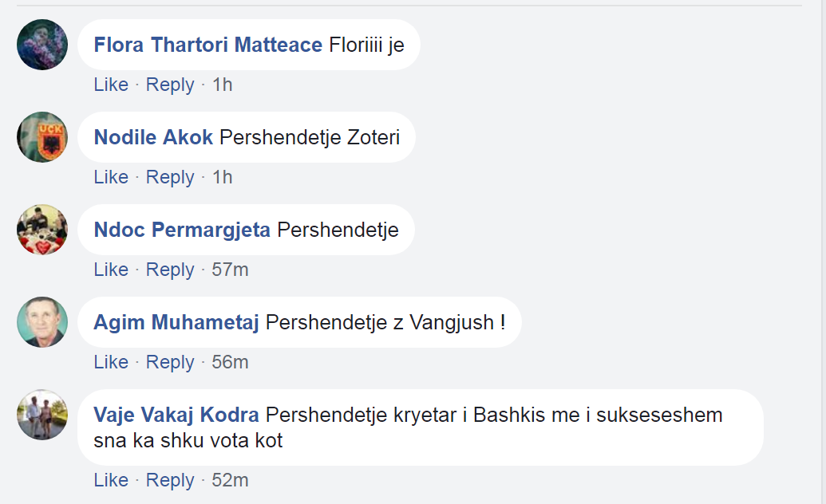The image size is (826, 504).
Task: Click the 57m timestamp on Ndoc's comment
Action: pyautogui.click(x=230, y=270)
